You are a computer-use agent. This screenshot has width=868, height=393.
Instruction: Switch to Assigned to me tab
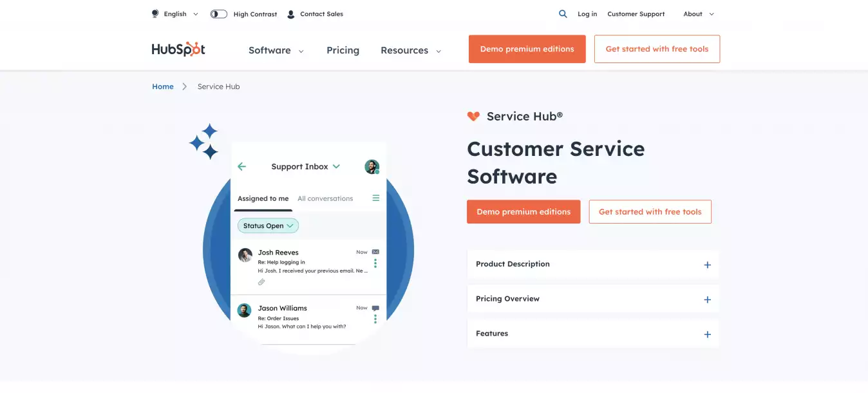pyautogui.click(x=263, y=198)
